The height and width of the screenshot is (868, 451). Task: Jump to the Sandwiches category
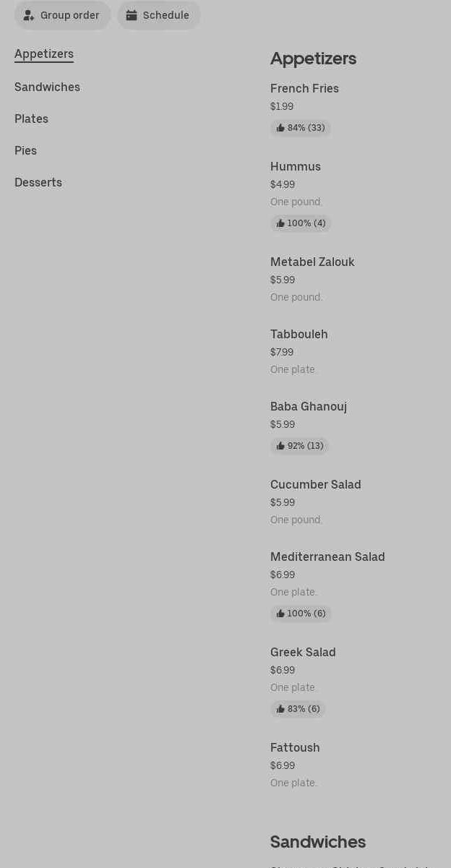coord(47,87)
